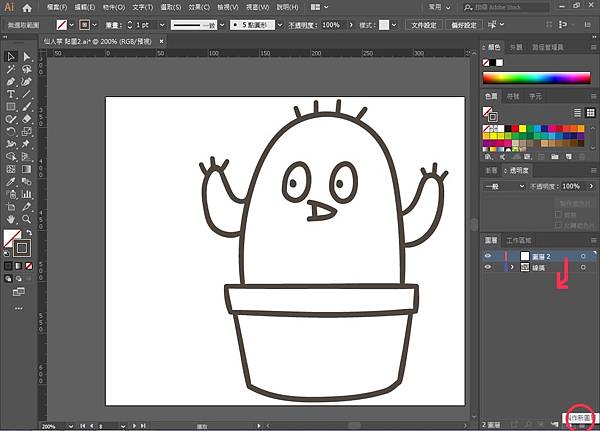Select the Direct Selection tool
The height and width of the screenshot is (431, 600).
[x=26, y=57]
